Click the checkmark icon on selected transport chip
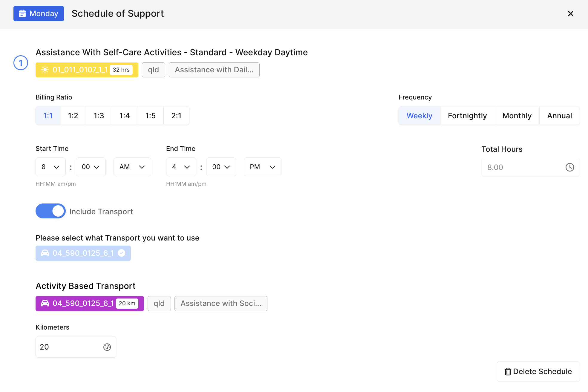The height and width of the screenshot is (392, 588). click(x=122, y=253)
